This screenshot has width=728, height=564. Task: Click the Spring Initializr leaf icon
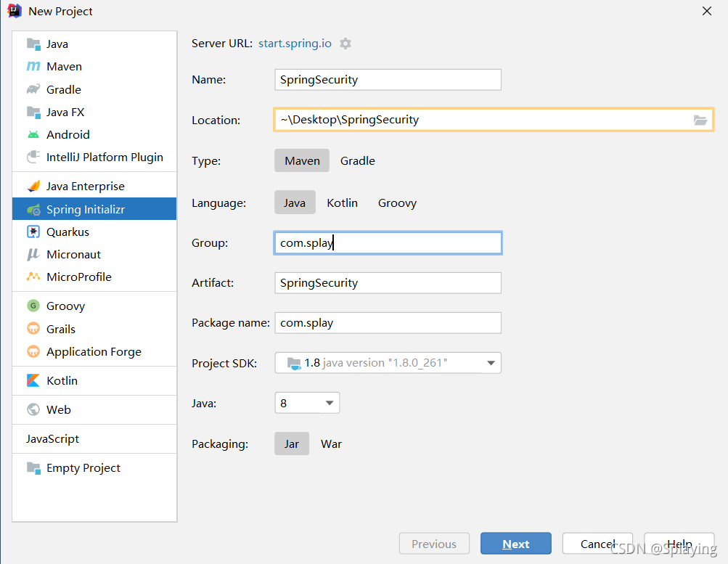click(33, 209)
